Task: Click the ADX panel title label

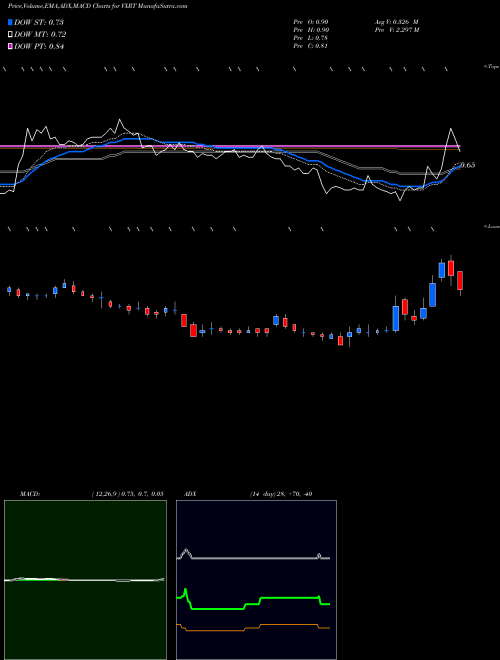Action: pos(190,494)
